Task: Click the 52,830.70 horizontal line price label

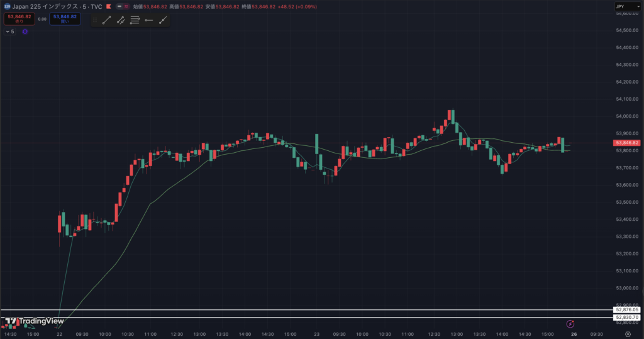Action: click(627, 318)
